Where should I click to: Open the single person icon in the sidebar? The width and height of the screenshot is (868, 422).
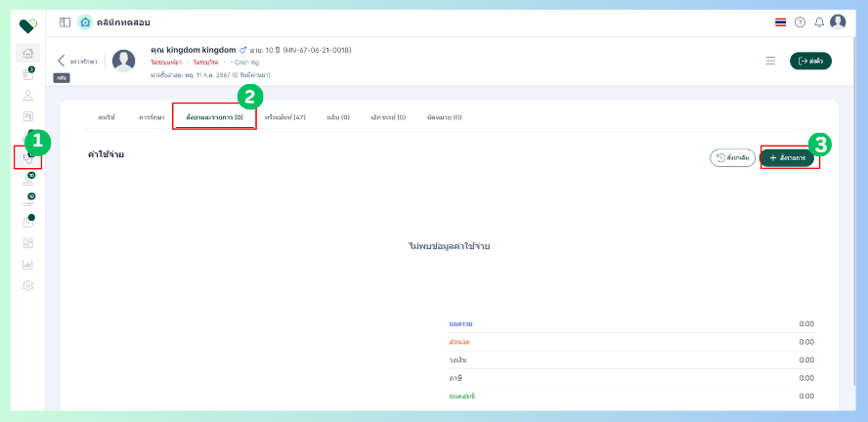(x=28, y=95)
